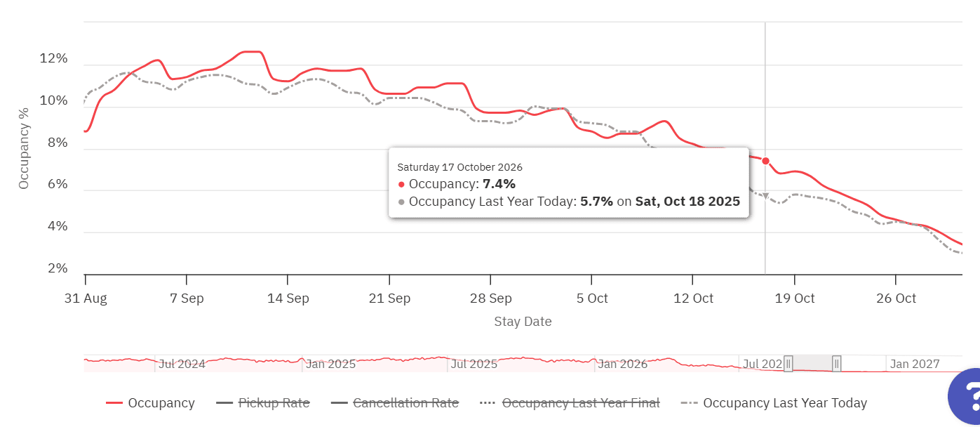Click the gray Last Year Today triangle marker
980x427 pixels.
(765, 196)
